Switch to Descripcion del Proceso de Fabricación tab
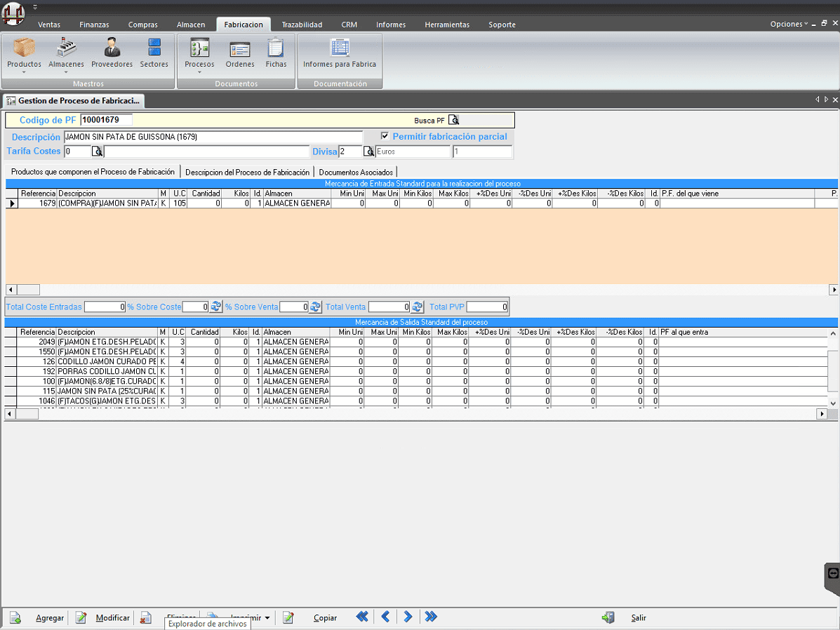This screenshot has width=840, height=630. click(x=247, y=172)
